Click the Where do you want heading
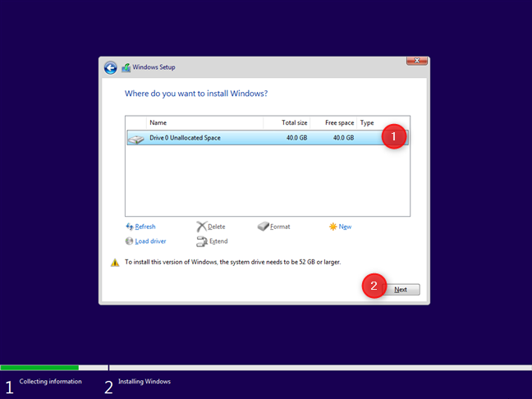Image resolution: width=532 pixels, height=399 pixels. tap(196, 94)
